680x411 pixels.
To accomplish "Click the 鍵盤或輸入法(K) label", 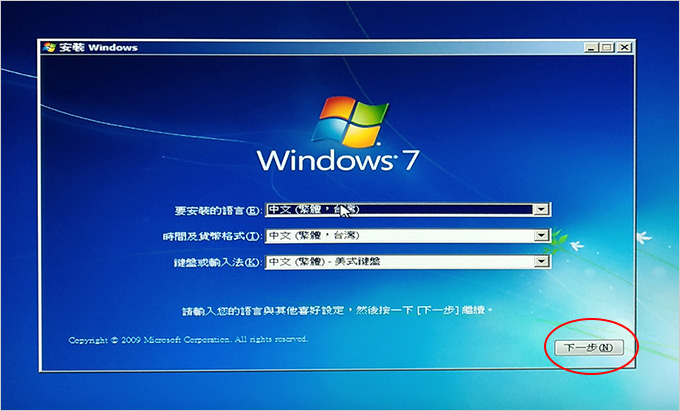I will [x=218, y=263].
